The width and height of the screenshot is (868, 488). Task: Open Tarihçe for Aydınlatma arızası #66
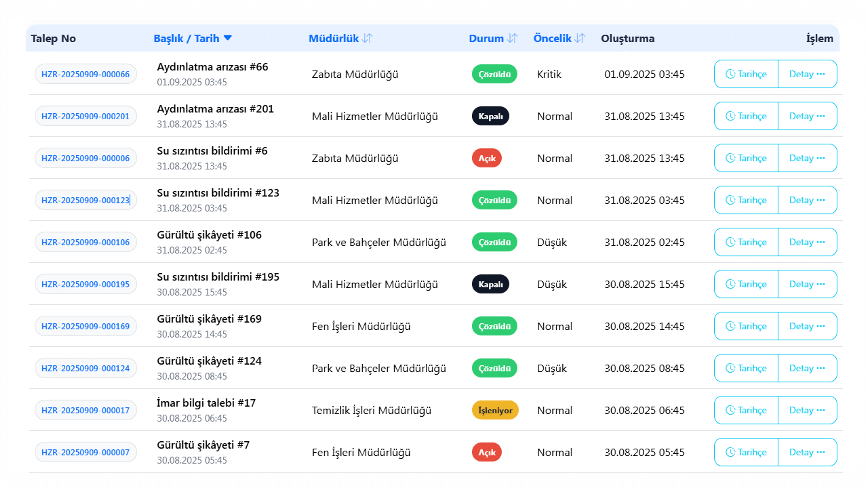click(746, 74)
